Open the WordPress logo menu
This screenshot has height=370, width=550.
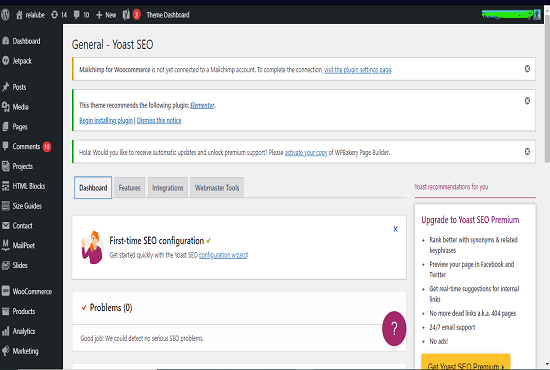(x=5, y=15)
